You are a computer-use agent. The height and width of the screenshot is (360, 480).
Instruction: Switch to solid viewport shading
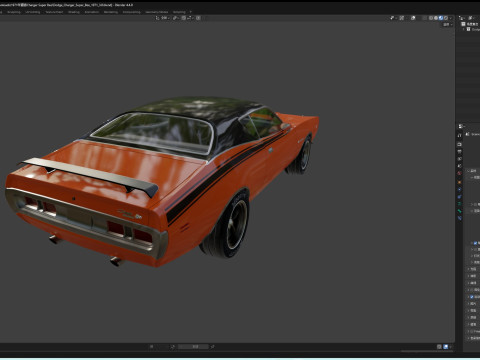[436, 18]
